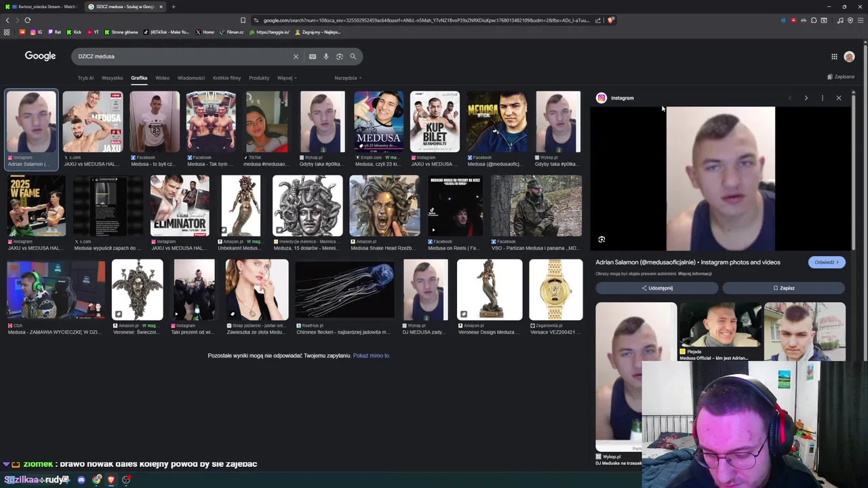Reload the Google search page

click(x=28, y=20)
